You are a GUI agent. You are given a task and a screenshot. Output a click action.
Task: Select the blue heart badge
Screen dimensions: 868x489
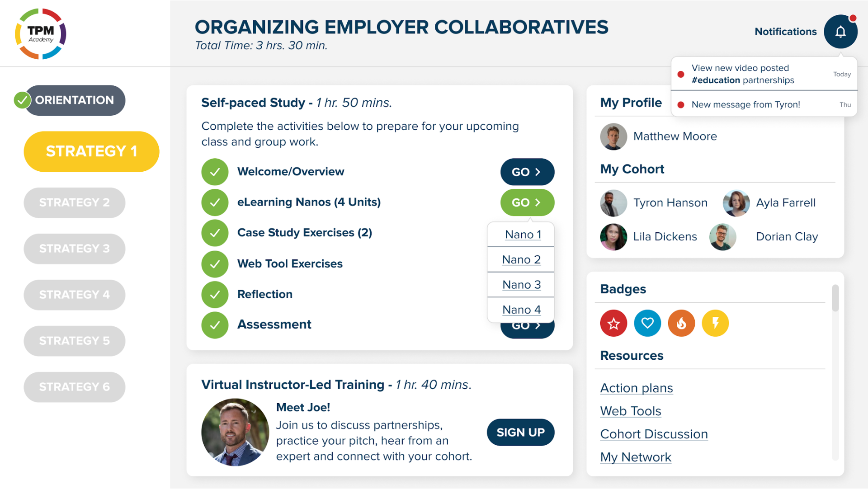pyautogui.click(x=647, y=323)
